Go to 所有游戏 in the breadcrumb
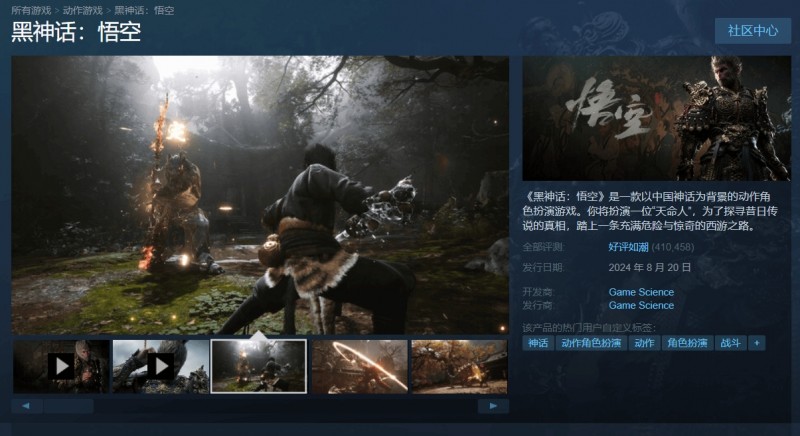The height and width of the screenshot is (436, 800). [x=31, y=10]
